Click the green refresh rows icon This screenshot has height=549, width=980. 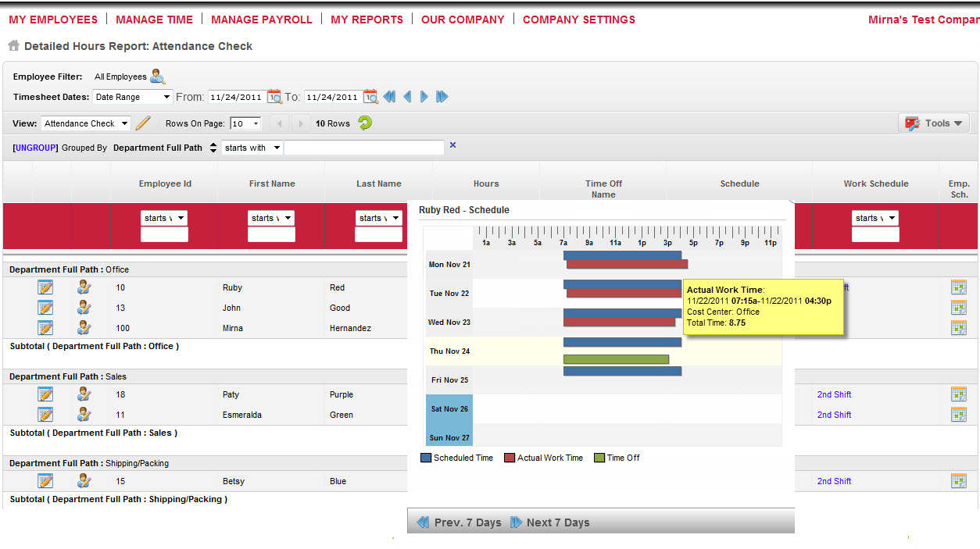[365, 123]
